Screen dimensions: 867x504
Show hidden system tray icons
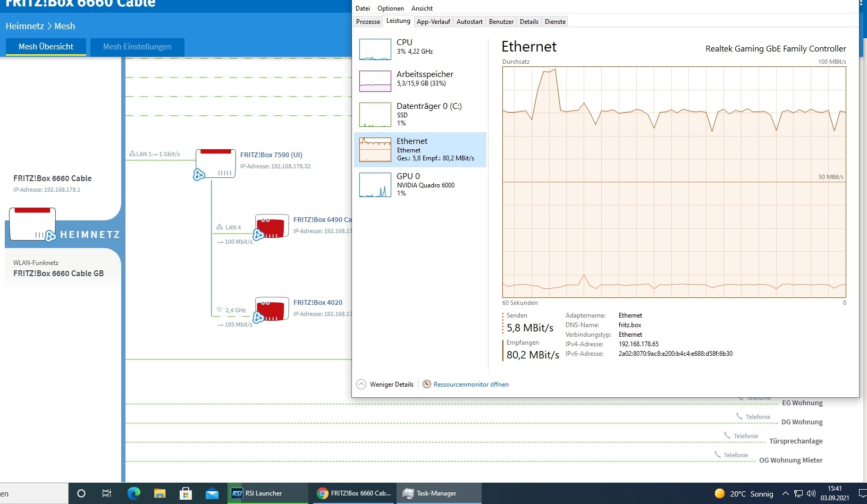click(x=785, y=493)
